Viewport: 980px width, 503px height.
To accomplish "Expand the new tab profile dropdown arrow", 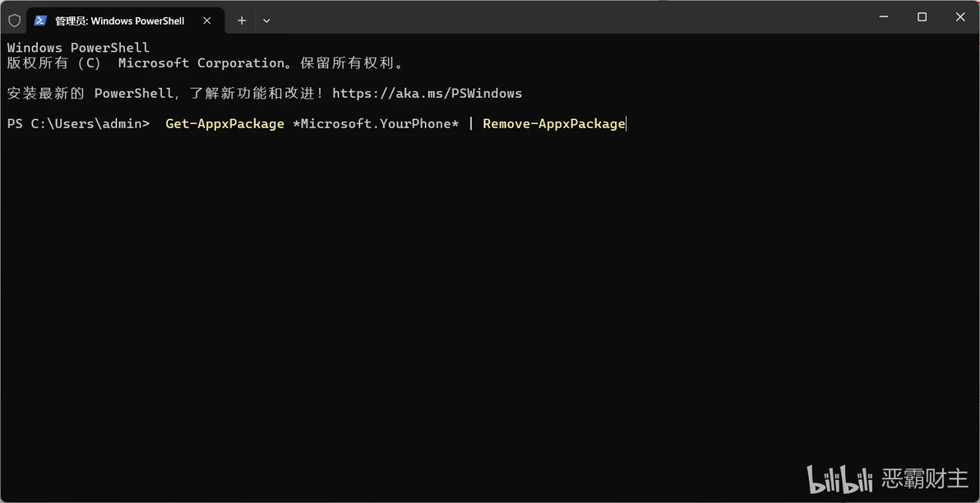I will point(266,21).
